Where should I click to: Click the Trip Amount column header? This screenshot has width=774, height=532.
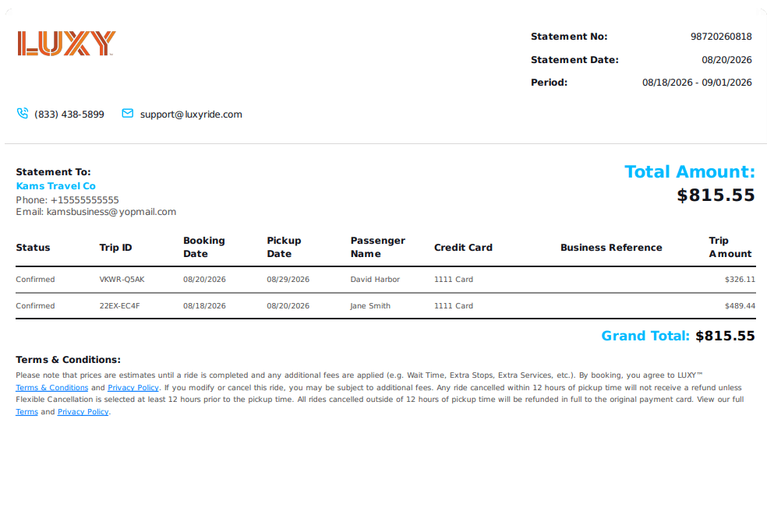[x=730, y=247]
